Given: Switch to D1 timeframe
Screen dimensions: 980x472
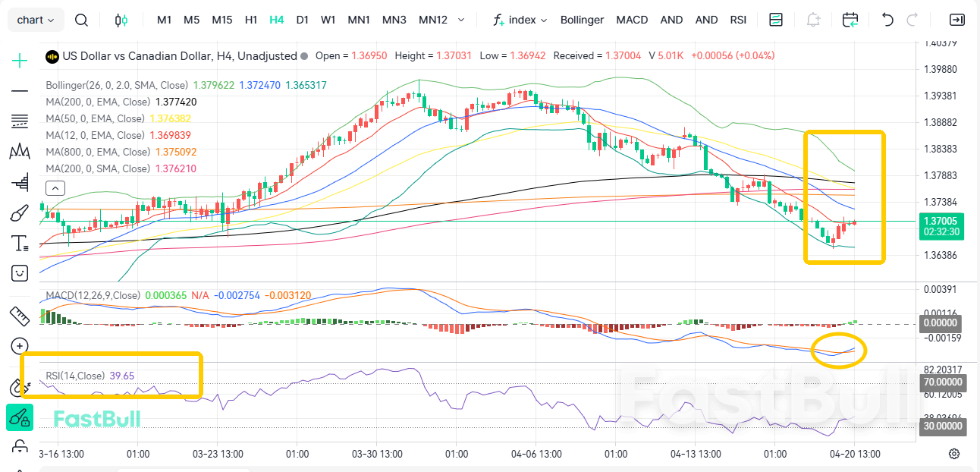Looking at the screenshot, I should [x=302, y=20].
